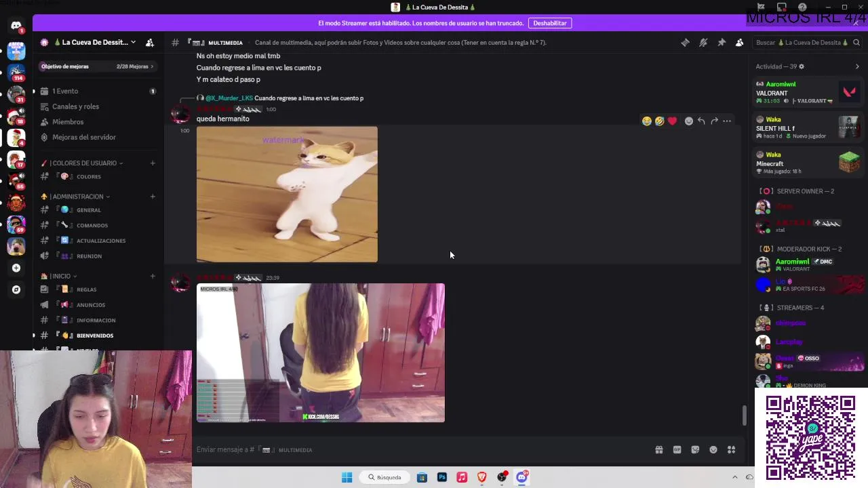Open Waka's Minecraft activity card
Viewport: 868px width, 488px height.
pos(808,163)
